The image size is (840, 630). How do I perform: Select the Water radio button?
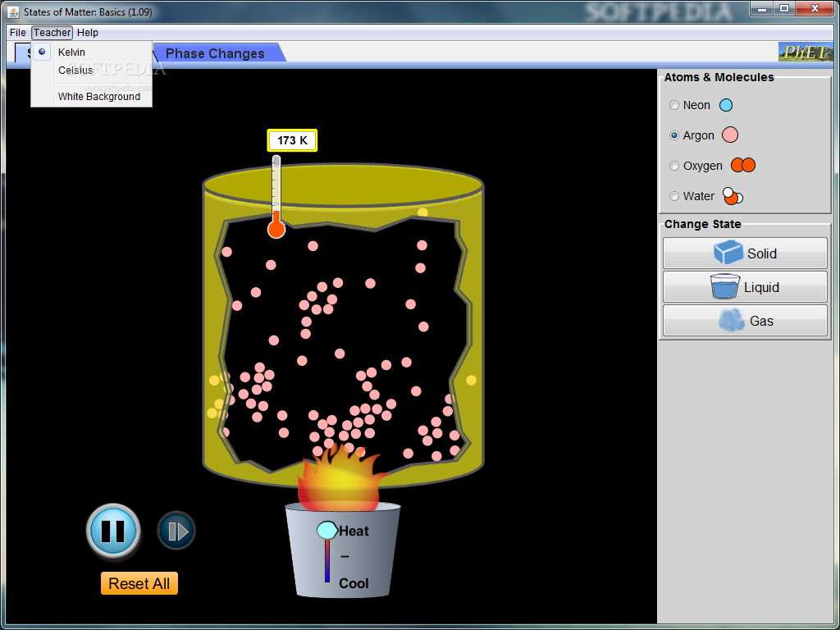(674, 196)
